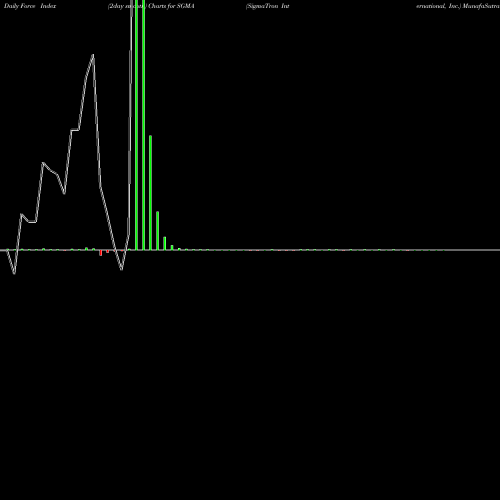This screenshot has height=500, width=500.
Task: Click the 'MunafaSutra' label at top right
Action: (x=480, y=6)
